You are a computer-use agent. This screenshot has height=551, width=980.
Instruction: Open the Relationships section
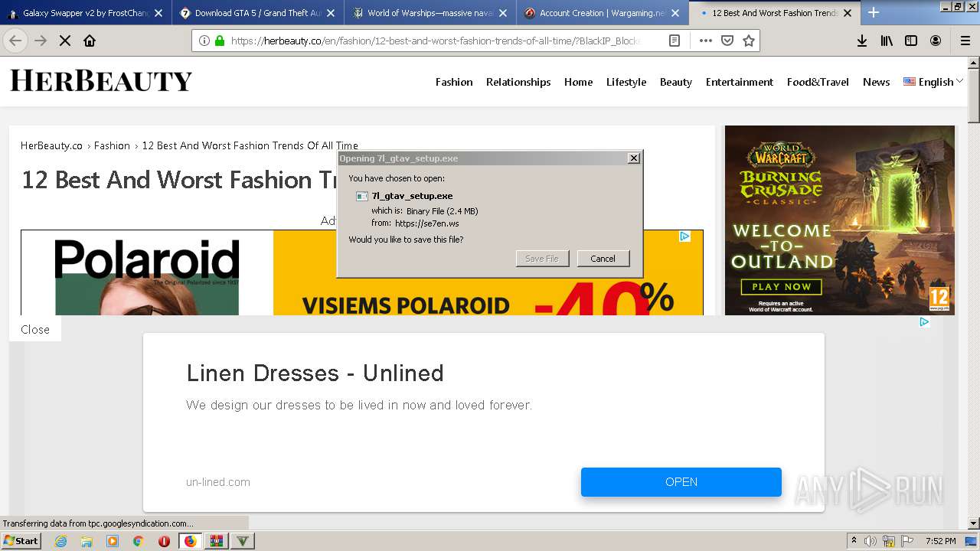[x=518, y=82]
